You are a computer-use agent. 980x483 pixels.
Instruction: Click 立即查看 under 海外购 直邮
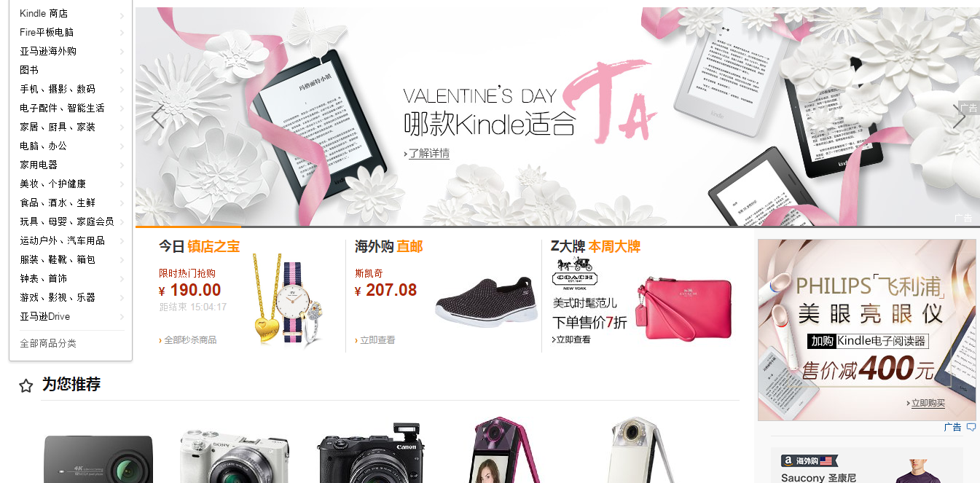(x=375, y=340)
